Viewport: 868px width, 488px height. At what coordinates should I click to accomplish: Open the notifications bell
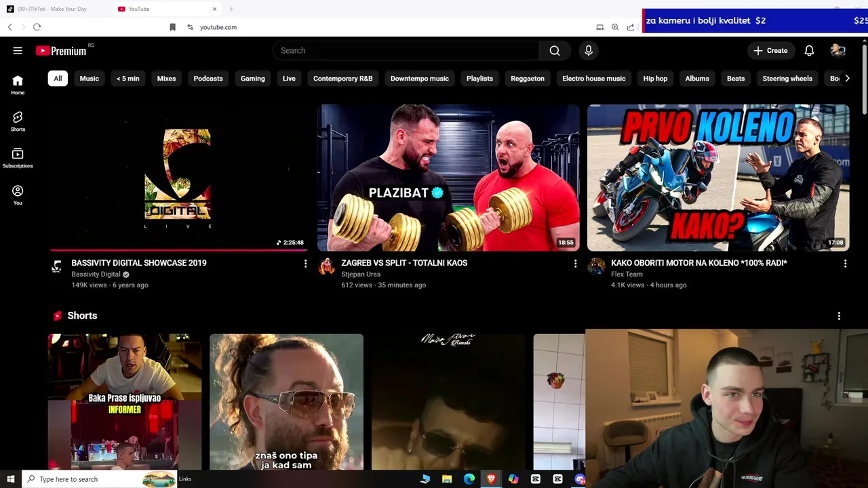tap(809, 51)
